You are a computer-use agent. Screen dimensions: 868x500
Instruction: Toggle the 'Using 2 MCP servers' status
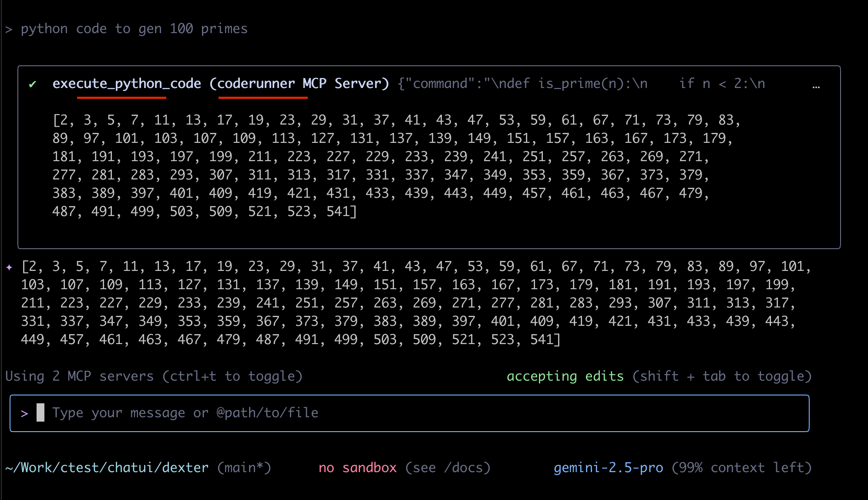[x=79, y=376]
